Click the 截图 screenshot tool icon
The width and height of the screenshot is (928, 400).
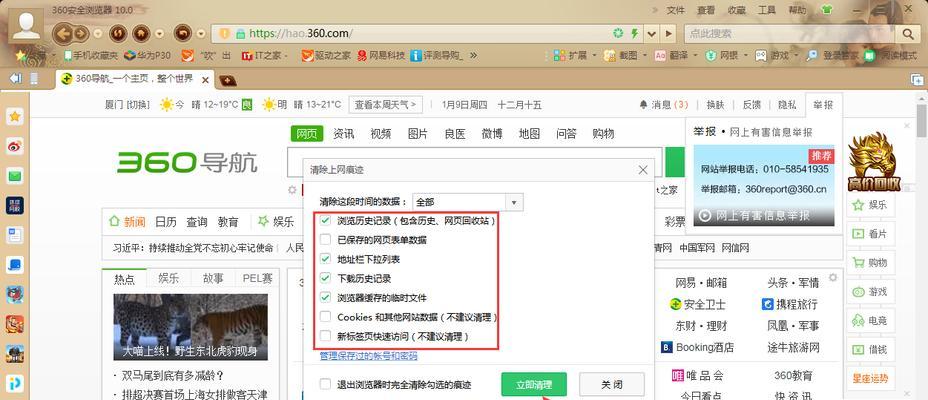(x=610, y=55)
